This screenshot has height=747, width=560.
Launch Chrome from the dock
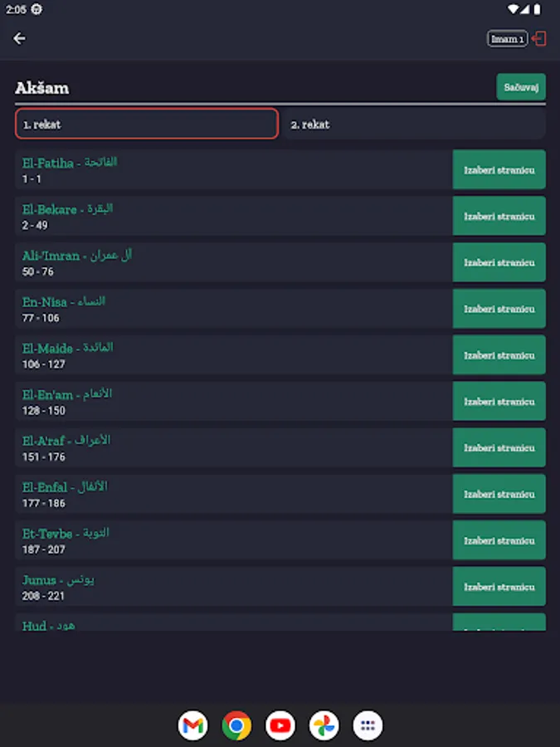[236, 725]
